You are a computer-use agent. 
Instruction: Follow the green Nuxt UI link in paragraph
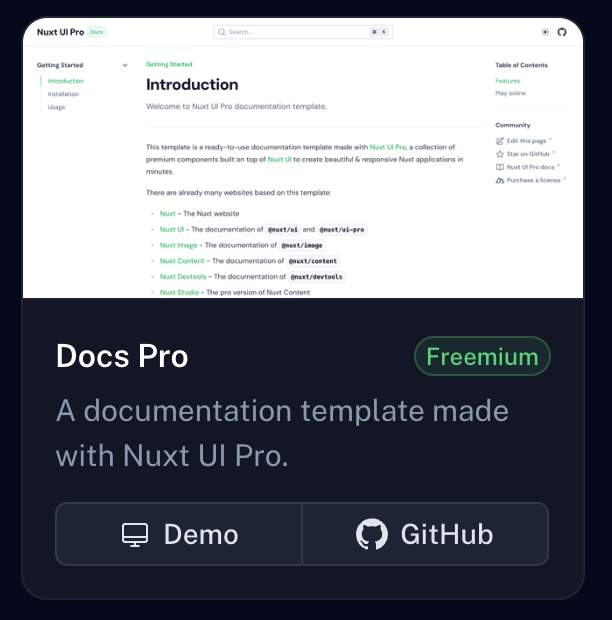coord(279,159)
